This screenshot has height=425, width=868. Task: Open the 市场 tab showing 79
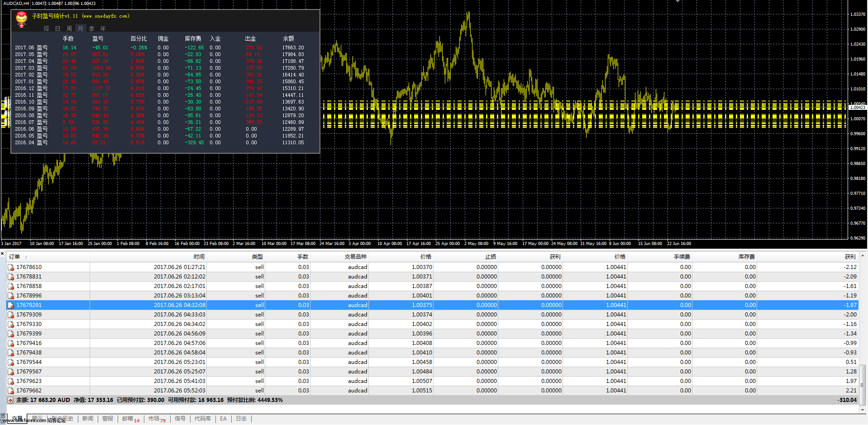(157, 419)
